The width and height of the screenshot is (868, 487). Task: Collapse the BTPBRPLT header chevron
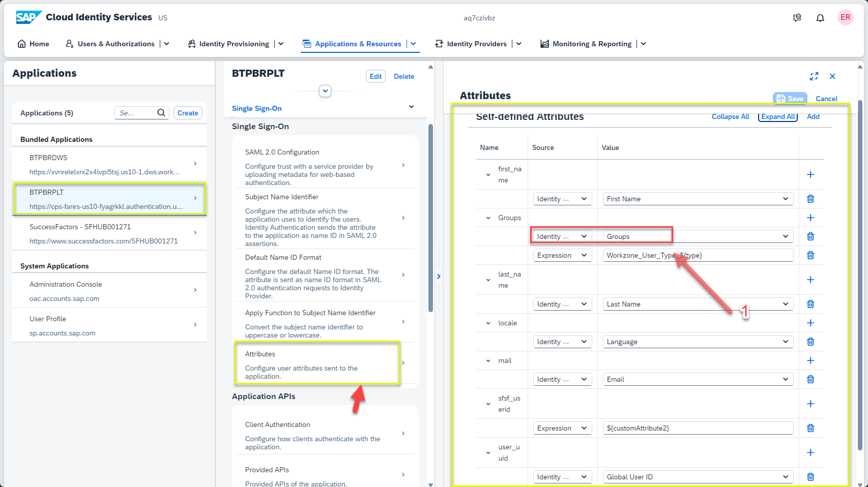(325, 91)
